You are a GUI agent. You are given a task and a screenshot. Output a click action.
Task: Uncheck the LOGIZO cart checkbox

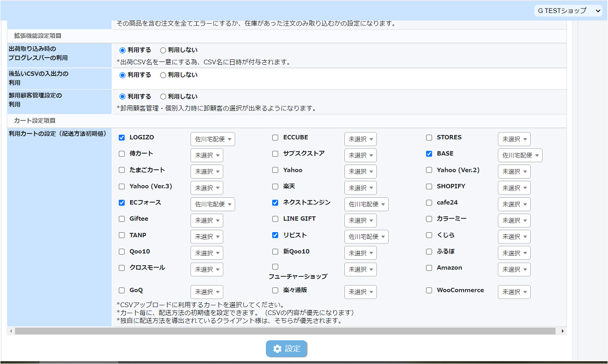pyautogui.click(x=122, y=137)
